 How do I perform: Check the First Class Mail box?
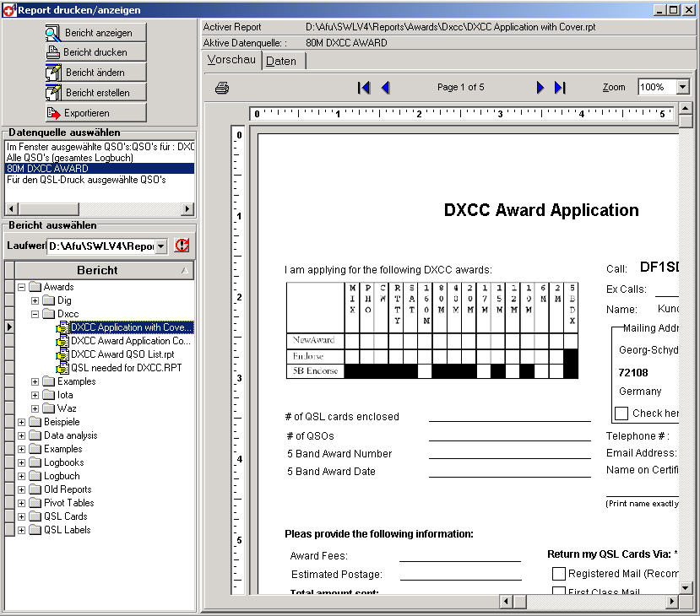click(x=558, y=592)
